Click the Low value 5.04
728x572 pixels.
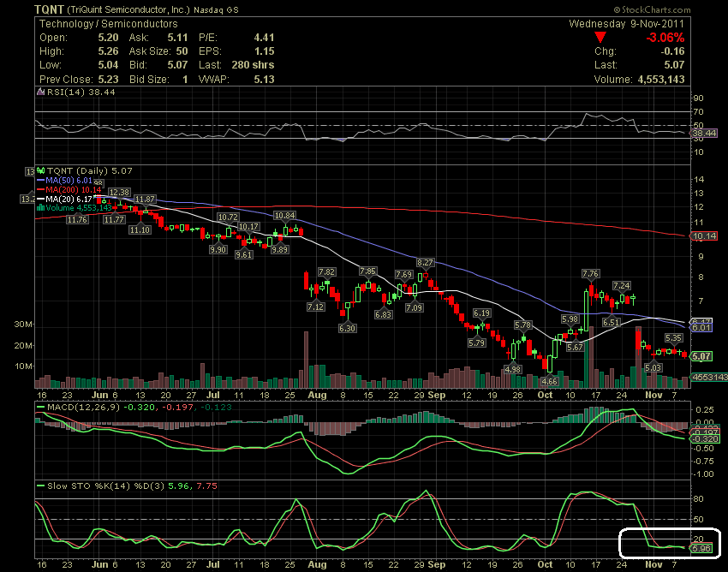click(108, 65)
